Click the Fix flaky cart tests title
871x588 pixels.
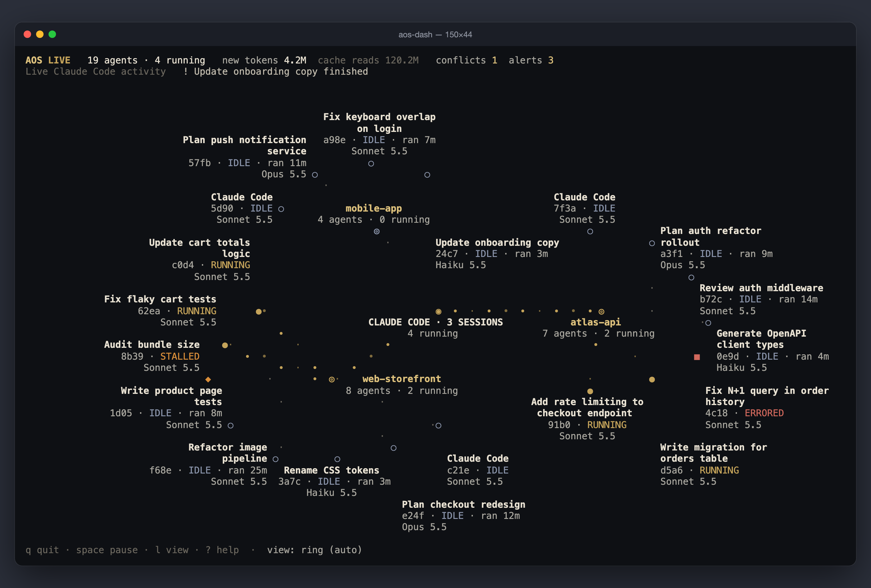[160, 299]
